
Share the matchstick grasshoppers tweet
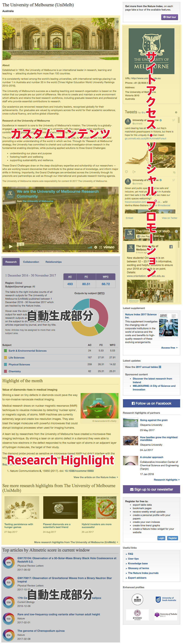(134, 172)
